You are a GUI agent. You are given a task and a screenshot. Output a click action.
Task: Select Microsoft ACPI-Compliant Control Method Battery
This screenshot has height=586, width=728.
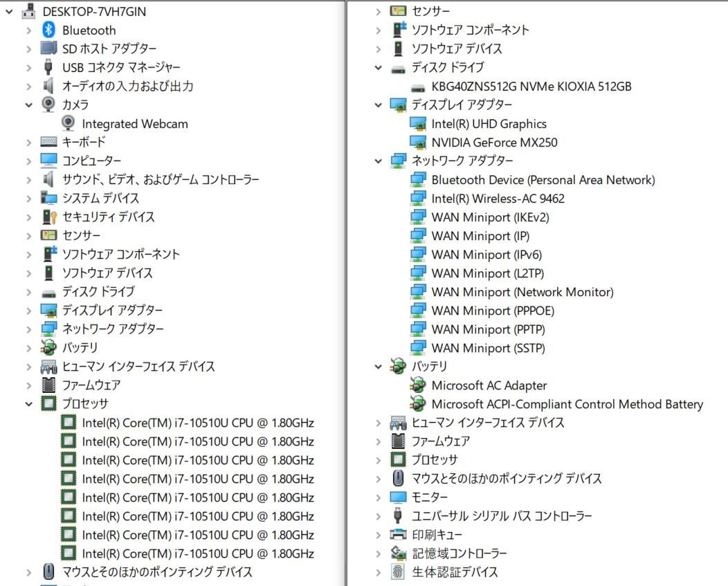(x=567, y=404)
